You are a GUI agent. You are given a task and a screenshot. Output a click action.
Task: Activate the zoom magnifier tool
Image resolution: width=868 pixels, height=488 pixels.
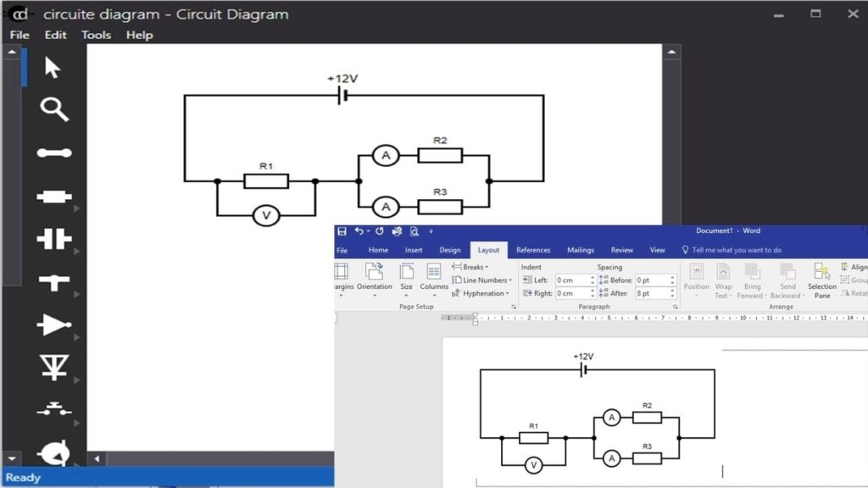click(53, 109)
